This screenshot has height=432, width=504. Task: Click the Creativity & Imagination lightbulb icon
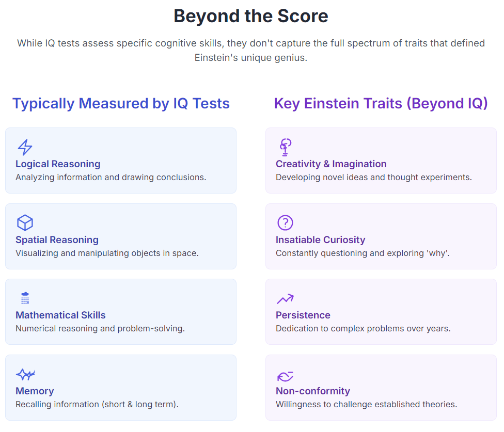285,147
